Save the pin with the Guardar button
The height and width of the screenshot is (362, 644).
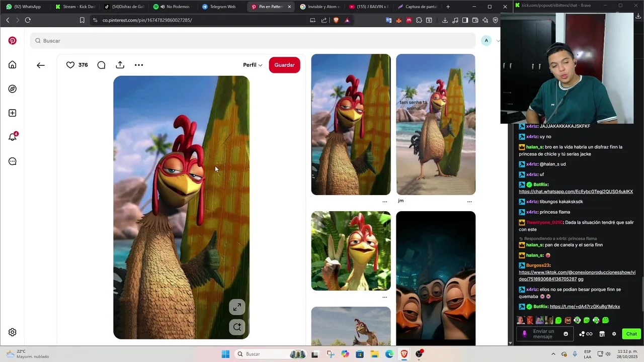point(284,65)
